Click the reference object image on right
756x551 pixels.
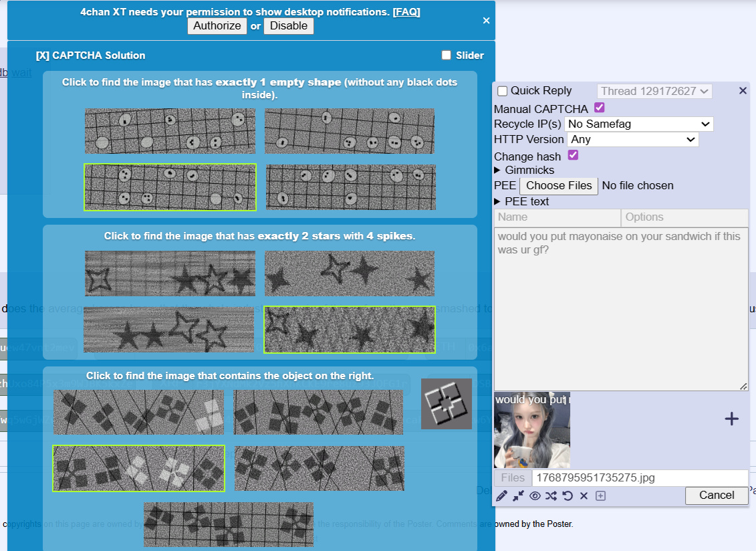(x=447, y=404)
